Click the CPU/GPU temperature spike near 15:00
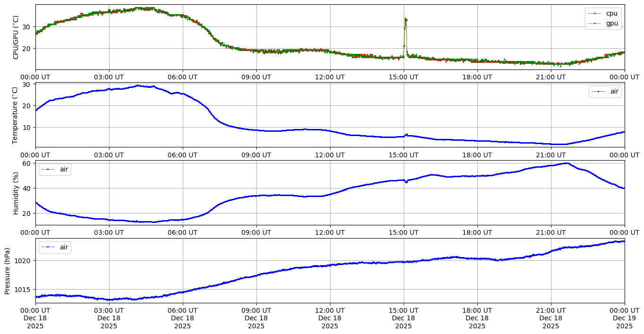This screenshot has height=334, width=644. coord(406,20)
